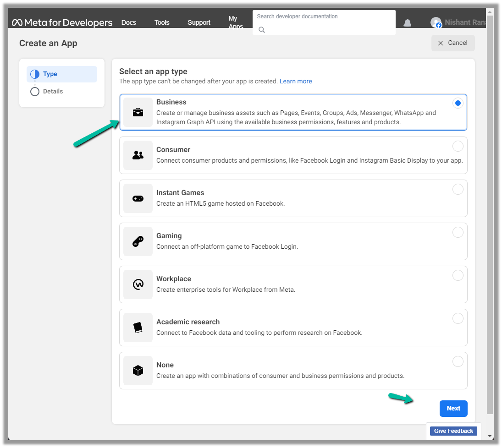
Task: Open the notifications bell
Action: [407, 23]
